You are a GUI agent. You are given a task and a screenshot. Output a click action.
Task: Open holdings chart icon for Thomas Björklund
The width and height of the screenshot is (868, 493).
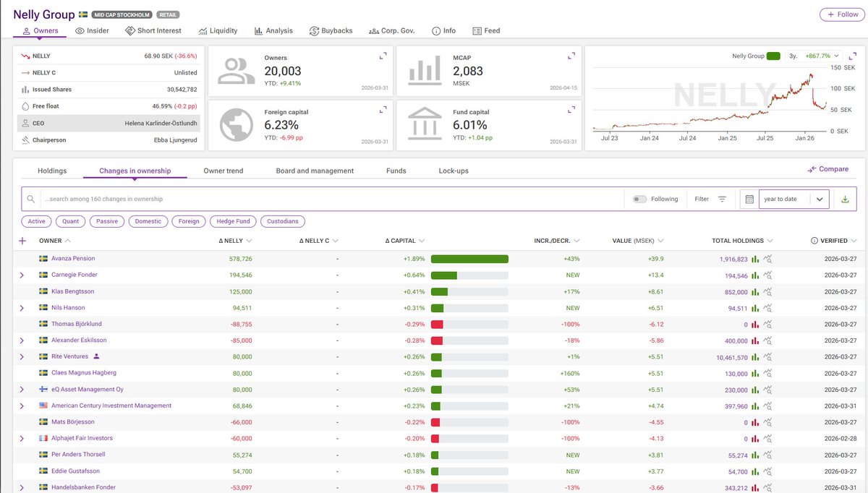pyautogui.click(x=755, y=325)
